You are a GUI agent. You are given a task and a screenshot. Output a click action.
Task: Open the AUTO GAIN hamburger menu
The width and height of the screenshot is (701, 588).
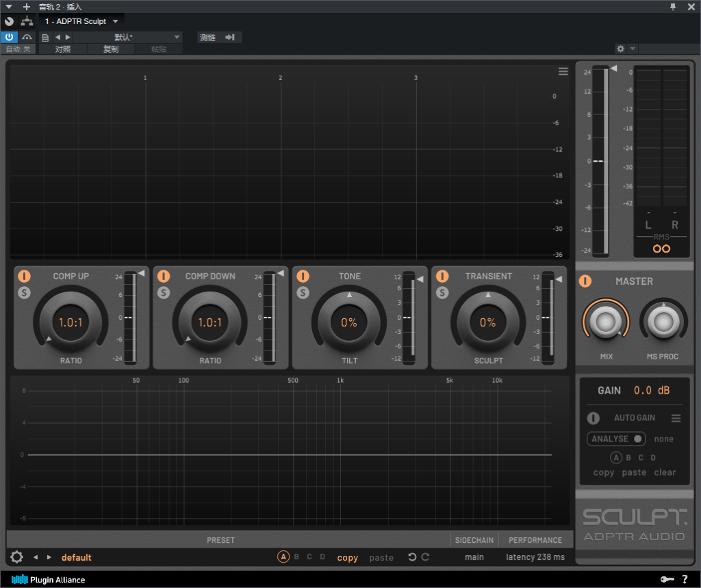pyautogui.click(x=676, y=418)
